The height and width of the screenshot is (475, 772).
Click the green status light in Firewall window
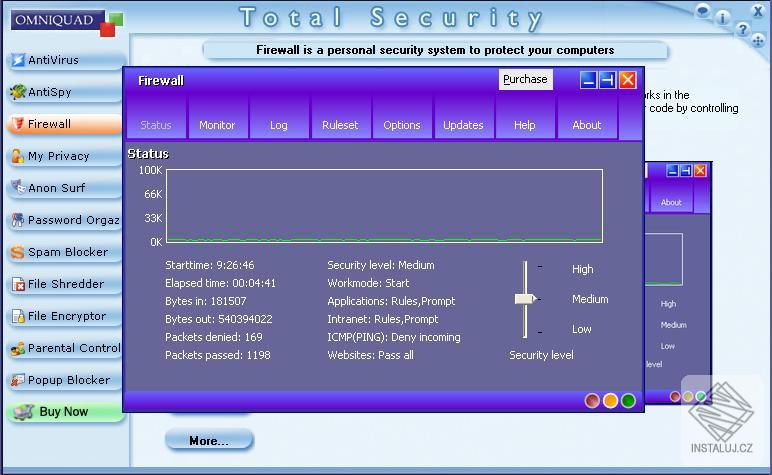628,401
